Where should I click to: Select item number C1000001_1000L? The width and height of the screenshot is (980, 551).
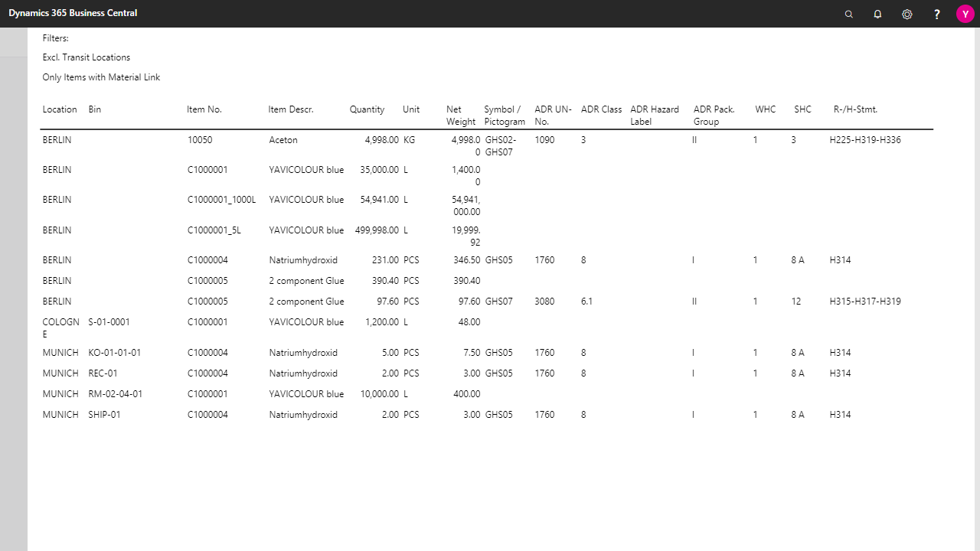pos(221,200)
